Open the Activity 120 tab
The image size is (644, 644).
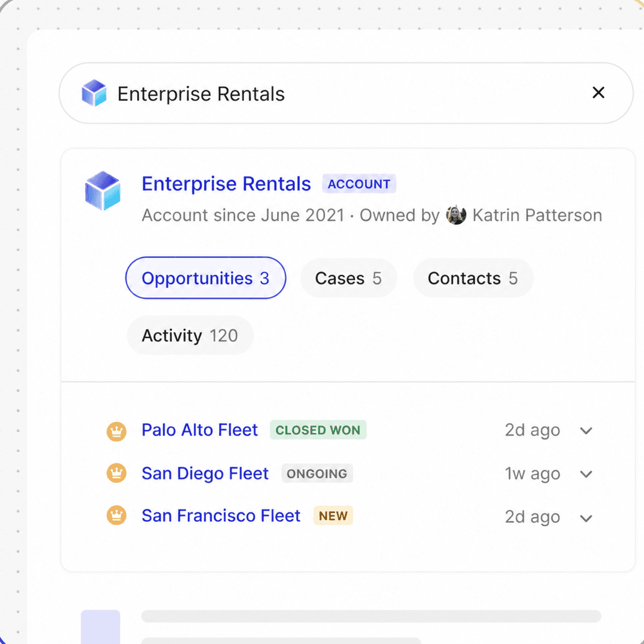click(x=190, y=336)
